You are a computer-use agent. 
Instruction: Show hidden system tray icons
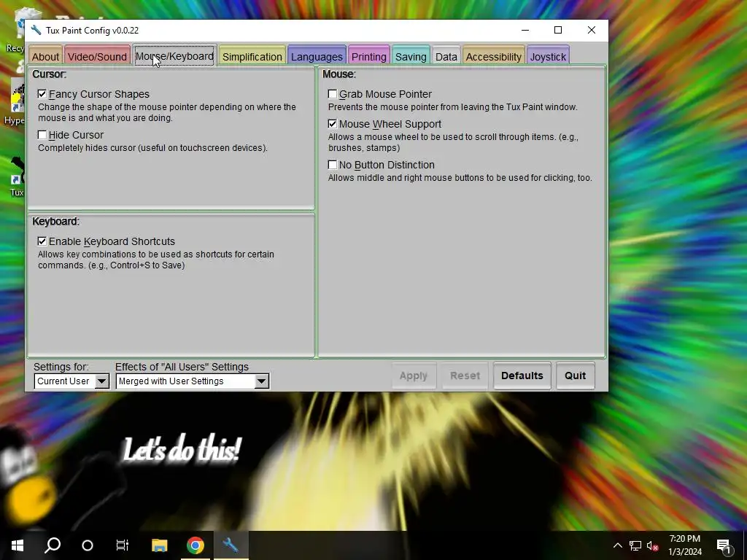[617, 545]
